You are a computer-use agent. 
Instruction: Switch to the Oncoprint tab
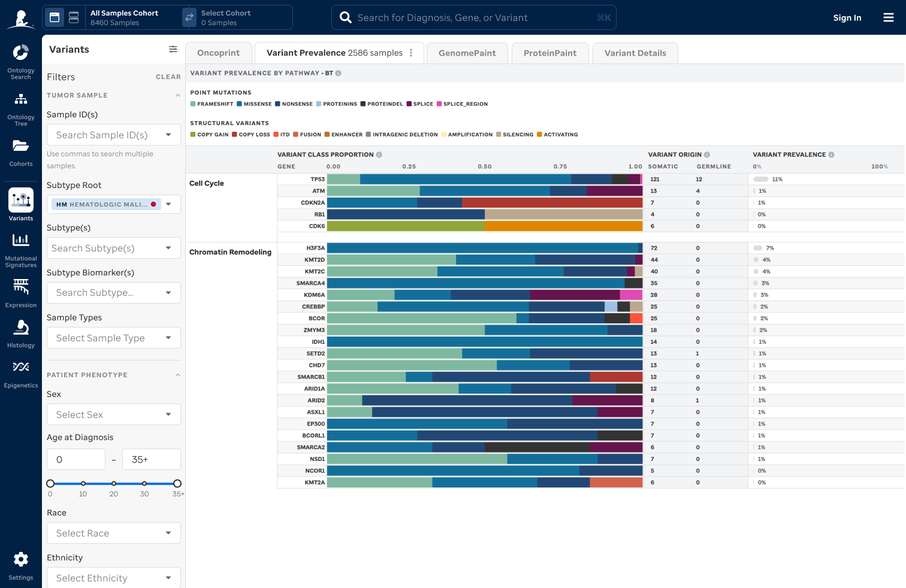(218, 53)
